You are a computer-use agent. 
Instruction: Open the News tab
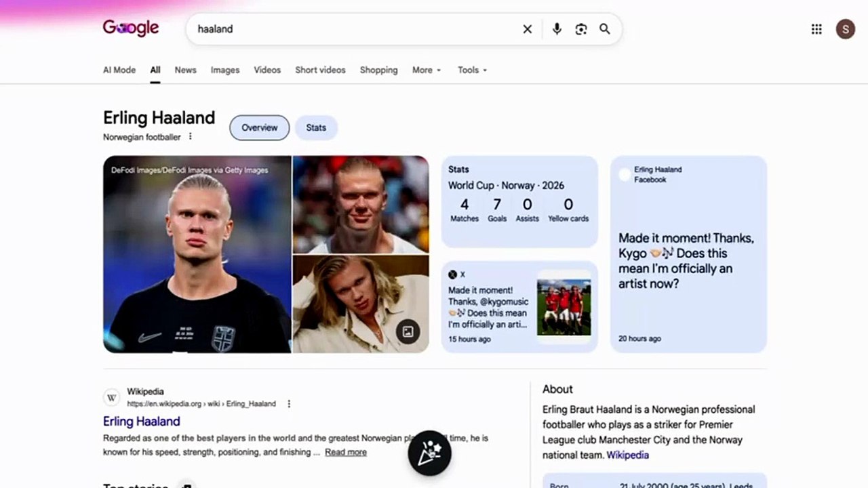tap(185, 70)
